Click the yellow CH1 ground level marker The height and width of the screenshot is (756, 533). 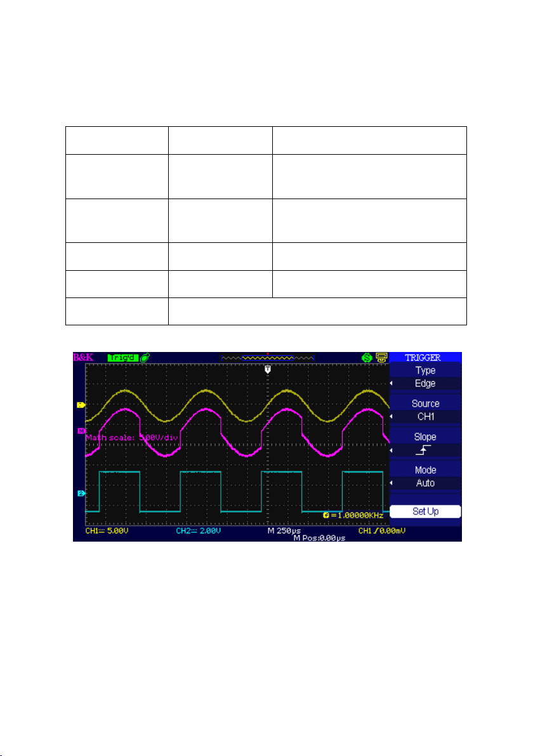click(x=81, y=405)
